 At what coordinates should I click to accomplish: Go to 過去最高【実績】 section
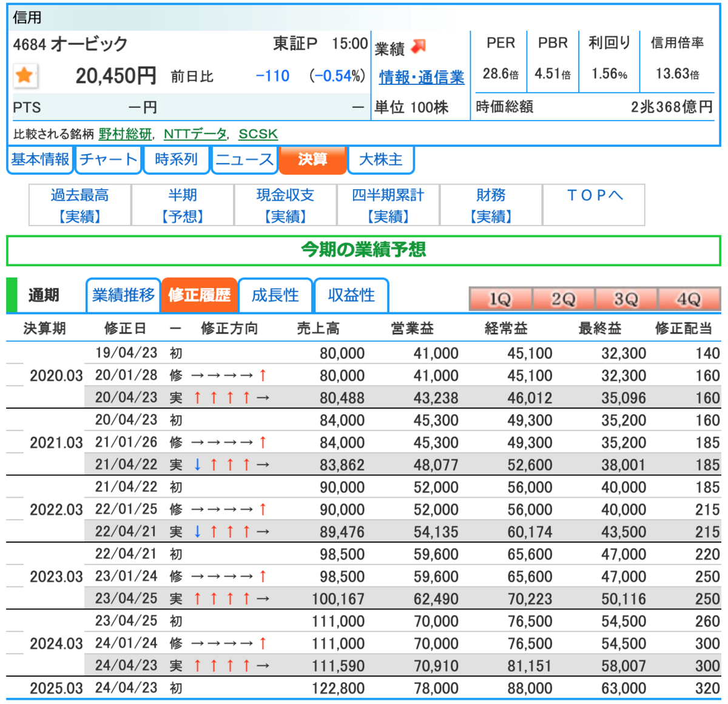(x=80, y=206)
